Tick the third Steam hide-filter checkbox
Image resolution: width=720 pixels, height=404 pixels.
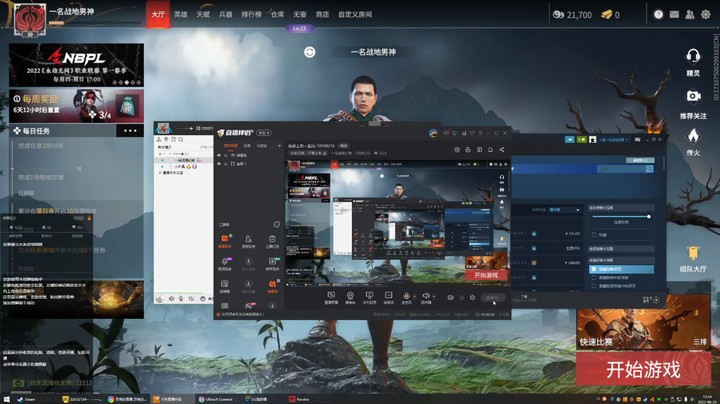pyautogui.click(x=594, y=286)
